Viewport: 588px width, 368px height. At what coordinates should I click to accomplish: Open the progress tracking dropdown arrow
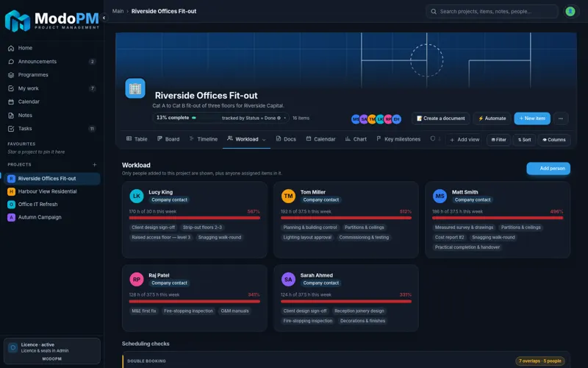285,118
